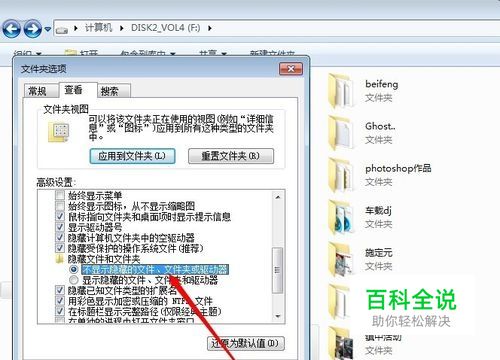Close the 文件夹选项 dialog
Image resolution: width=500 pixels, height=360 pixels.
(x=291, y=69)
